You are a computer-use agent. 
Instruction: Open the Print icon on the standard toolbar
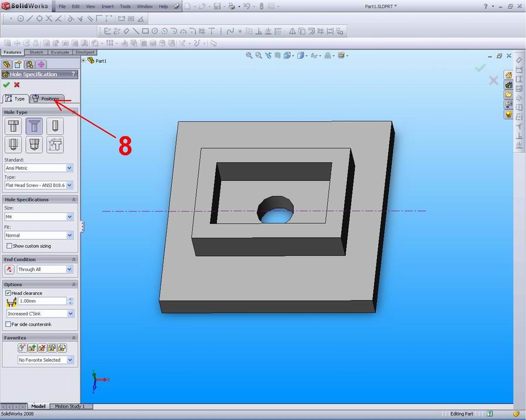pyautogui.click(x=231, y=6)
